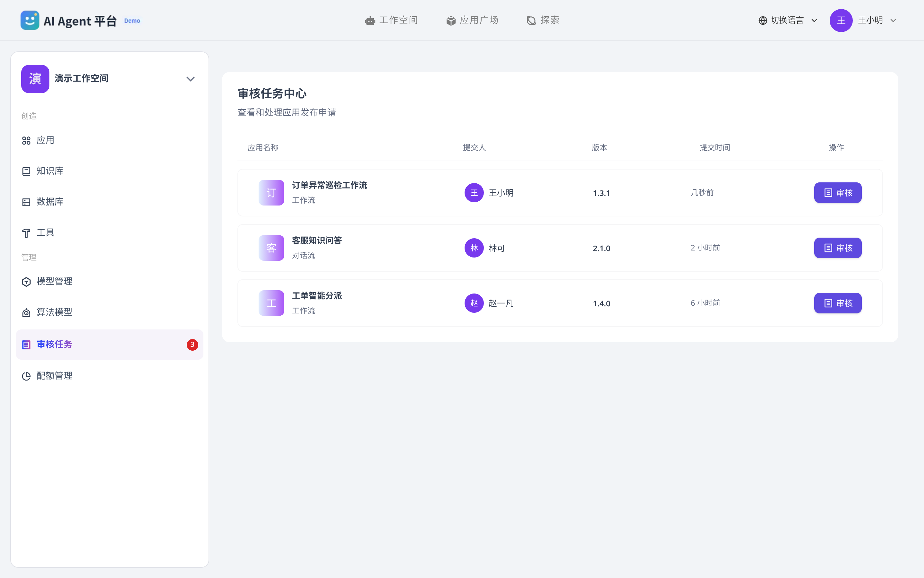This screenshot has width=924, height=578.
Task: Click the 订 app icon of 订单异常巡检工作流
Action: point(271,193)
